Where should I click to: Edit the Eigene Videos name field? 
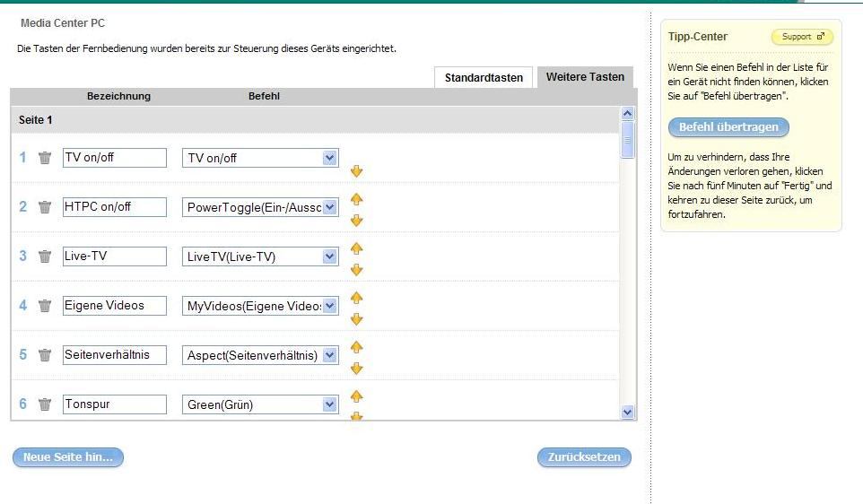[115, 306]
